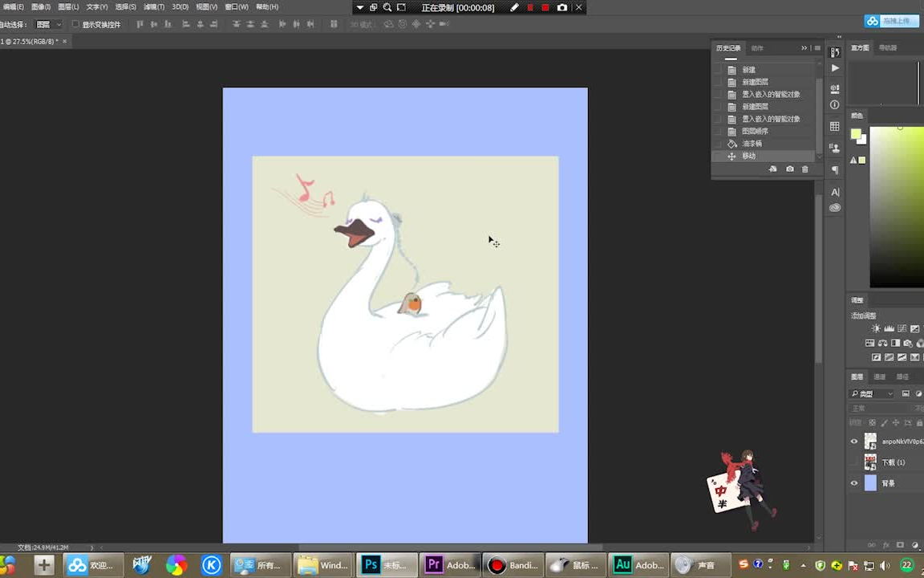The width and height of the screenshot is (924, 578).
Task: Click the Bandicam screenshot camera icon
Action: click(562, 7)
